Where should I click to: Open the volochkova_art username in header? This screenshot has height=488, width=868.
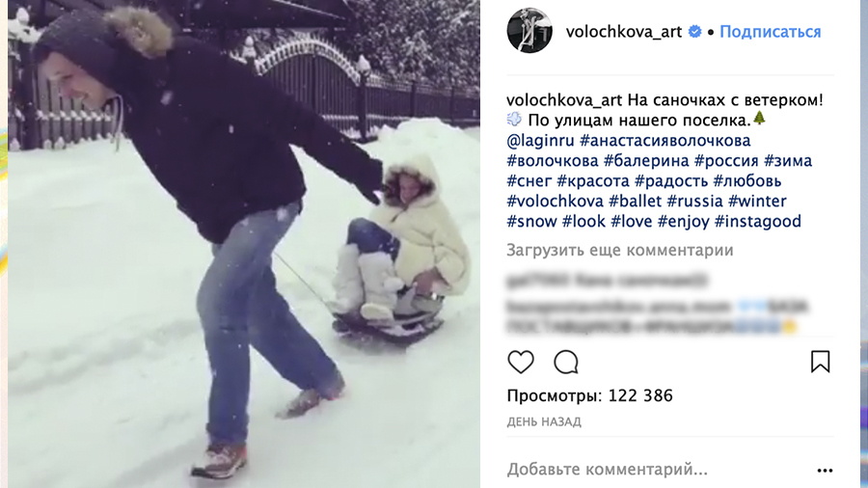[x=624, y=32]
